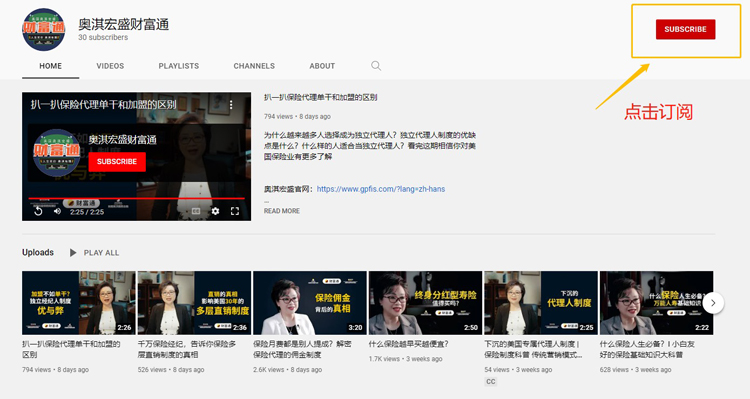Open the title of the 2:26 upload below its thumbnail
Viewport: 750px width, 399px height.
pyautogui.click(x=71, y=349)
